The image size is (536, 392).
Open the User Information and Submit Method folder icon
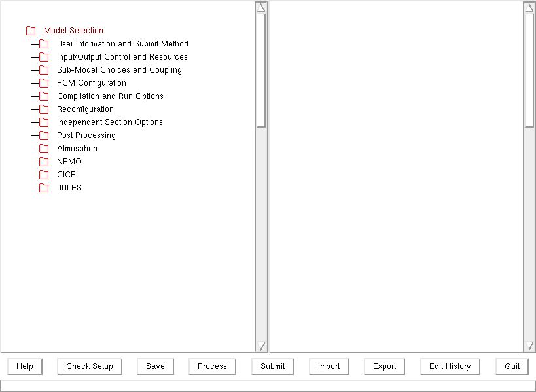[x=44, y=44]
